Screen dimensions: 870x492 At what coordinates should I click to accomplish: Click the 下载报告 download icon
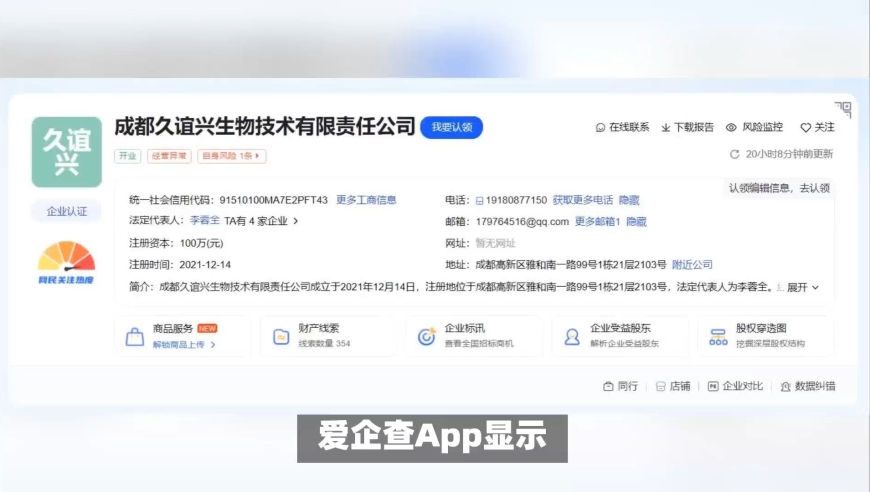(x=666, y=128)
